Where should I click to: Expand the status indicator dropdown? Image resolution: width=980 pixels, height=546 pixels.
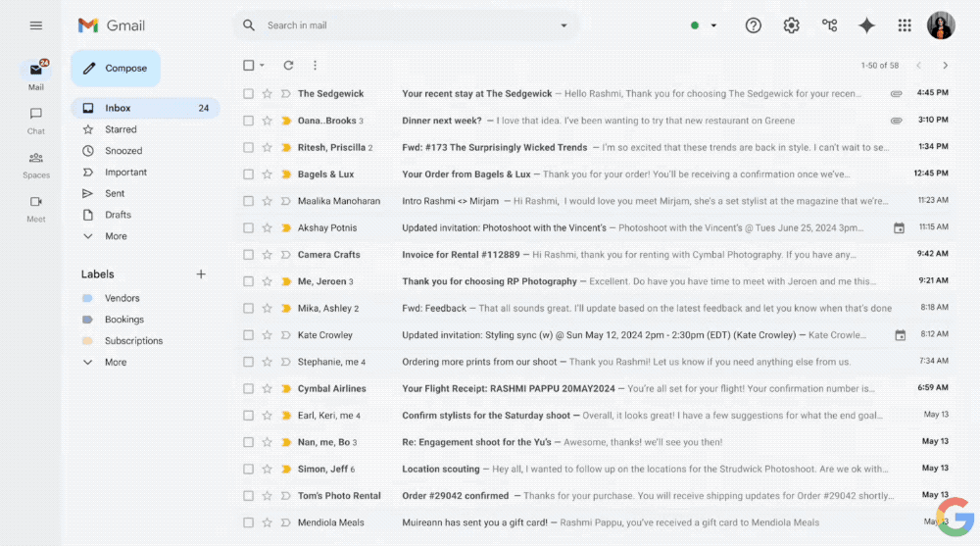point(713,25)
